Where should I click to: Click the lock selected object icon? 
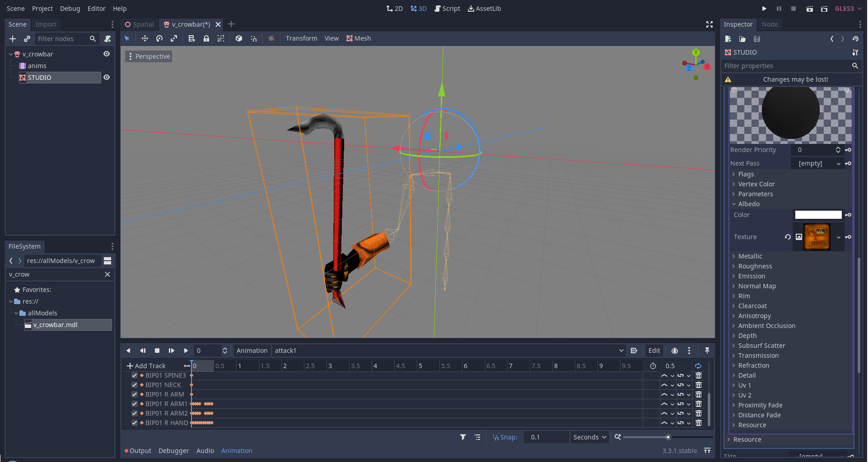pyautogui.click(x=206, y=38)
